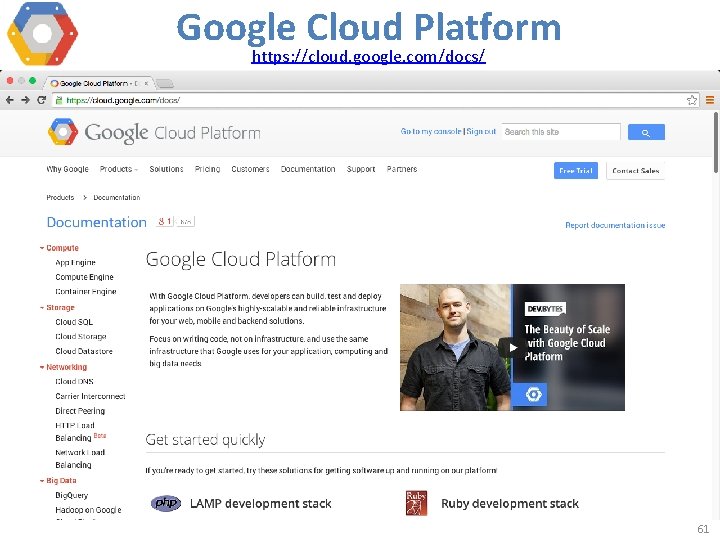Image resolution: width=720 pixels, height=540 pixels.
Task: Open Cloud Datastore in sidebar
Action: click(84, 351)
